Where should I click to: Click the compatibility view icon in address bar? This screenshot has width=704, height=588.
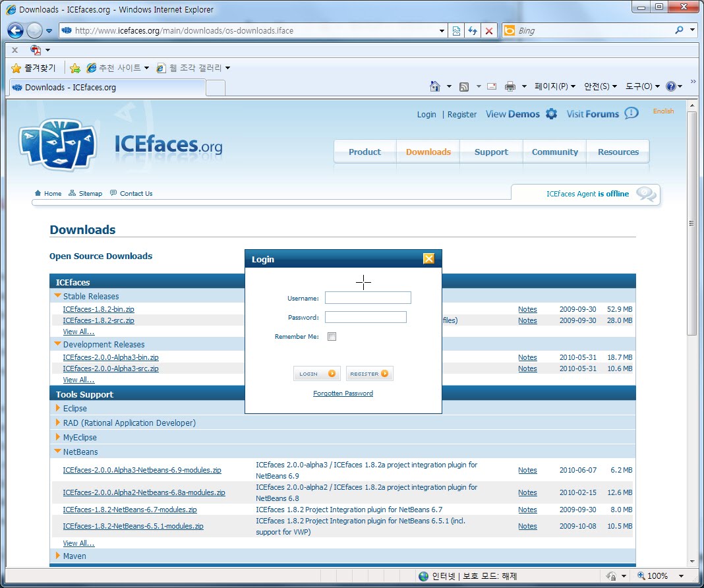click(x=456, y=30)
